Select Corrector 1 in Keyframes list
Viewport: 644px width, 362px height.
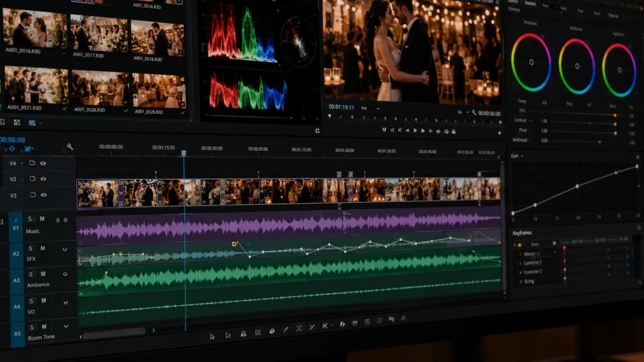[x=532, y=263]
